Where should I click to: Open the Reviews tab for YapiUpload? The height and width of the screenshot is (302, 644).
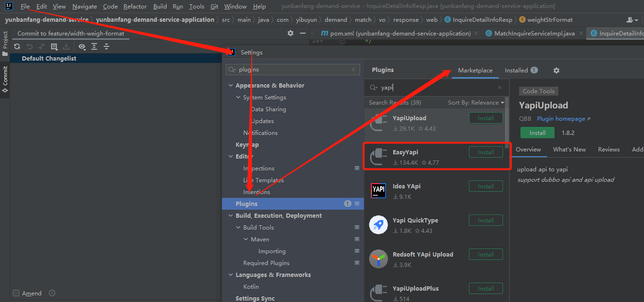(609, 149)
